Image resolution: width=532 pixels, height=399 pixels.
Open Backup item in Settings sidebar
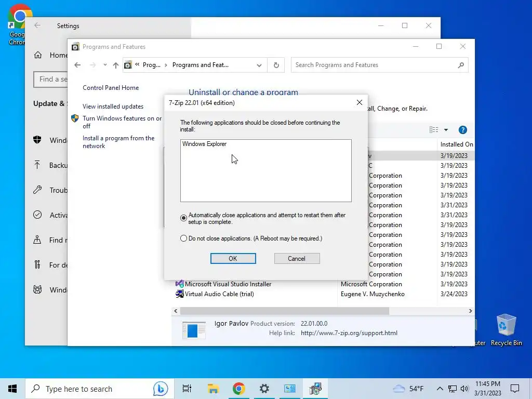[x=50, y=165]
